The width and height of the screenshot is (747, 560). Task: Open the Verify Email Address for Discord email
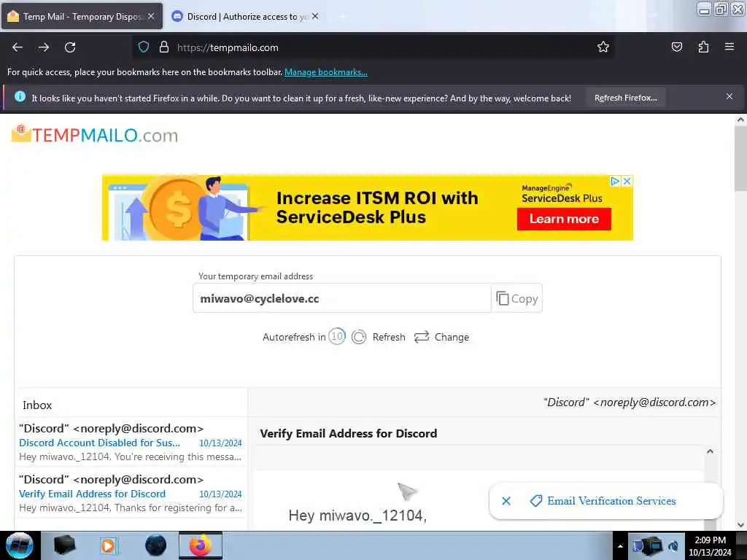[131, 494]
